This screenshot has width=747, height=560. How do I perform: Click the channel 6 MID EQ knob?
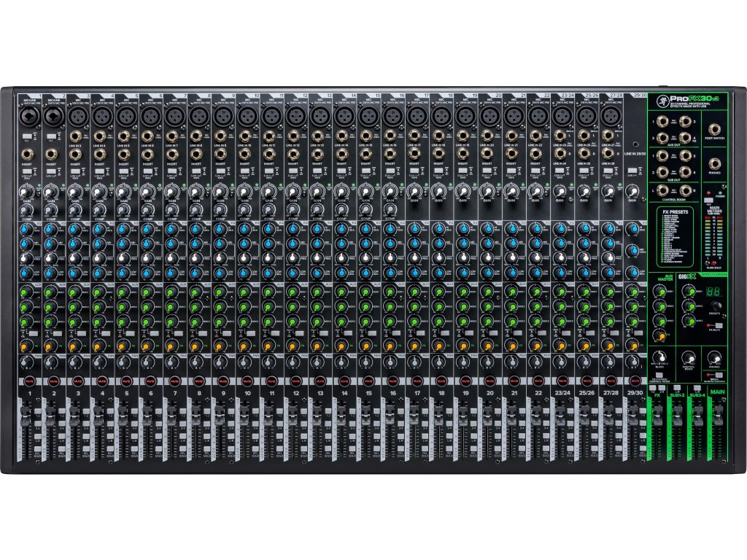[147, 244]
